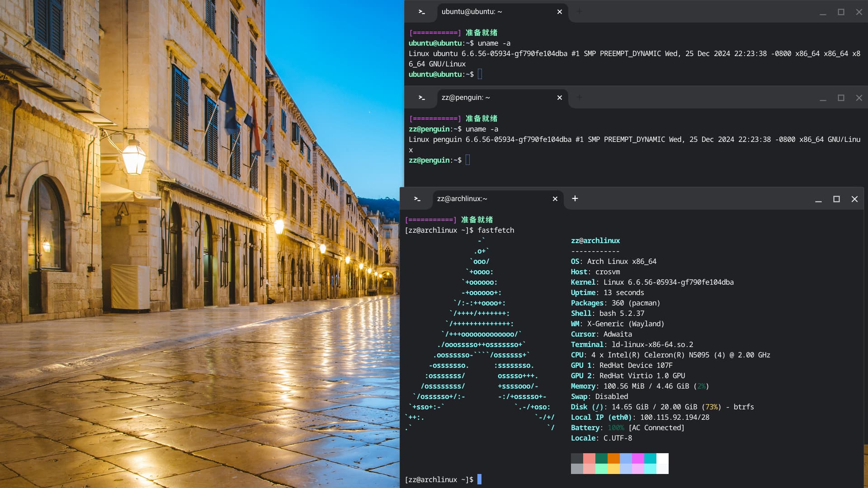The width and height of the screenshot is (868, 488).
Task: Click the 'Linux penguin 6.6.56' output line
Action: click(635, 144)
